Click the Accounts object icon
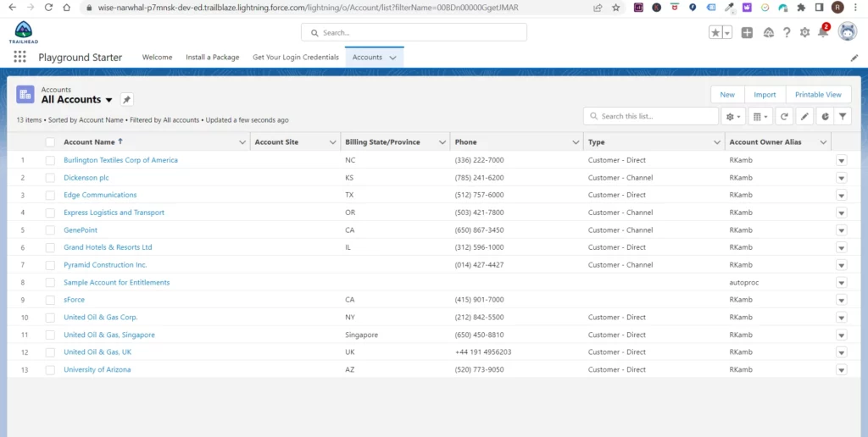Screen dimensions: 868x437 coord(25,95)
